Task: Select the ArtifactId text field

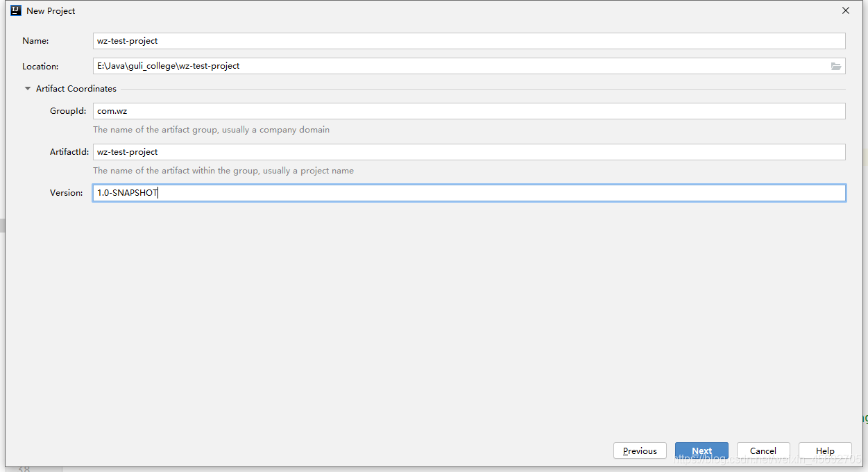Action: click(x=469, y=152)
